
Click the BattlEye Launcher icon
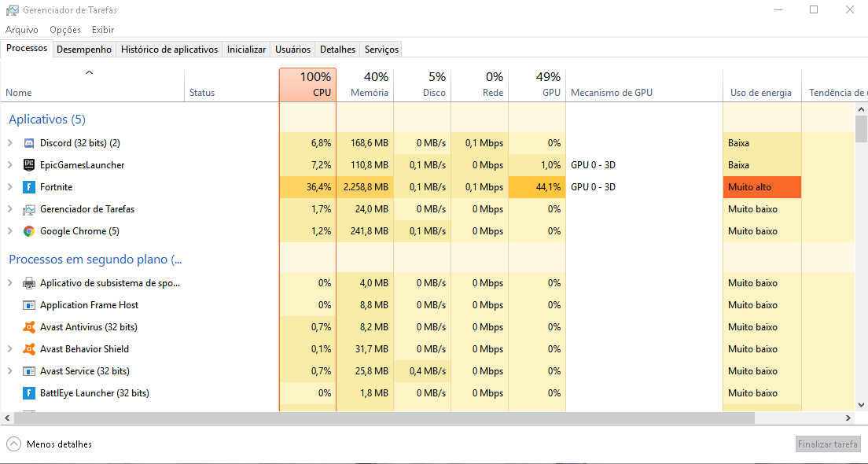(x=29, y=393)
